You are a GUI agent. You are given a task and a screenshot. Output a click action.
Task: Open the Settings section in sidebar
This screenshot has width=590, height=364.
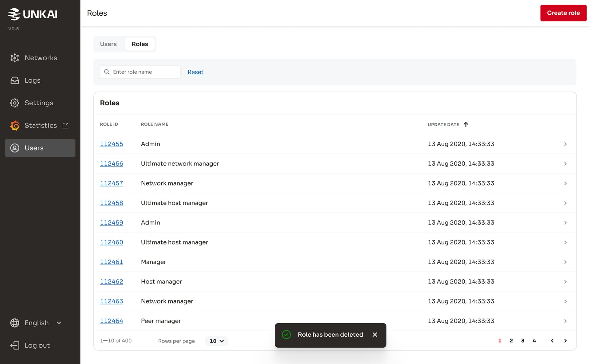point(39,103)
